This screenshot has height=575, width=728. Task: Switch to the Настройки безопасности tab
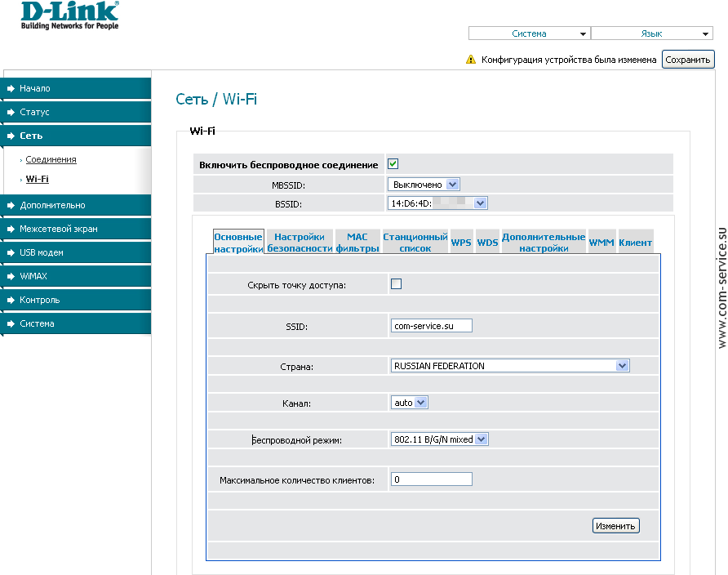point(300,243)
